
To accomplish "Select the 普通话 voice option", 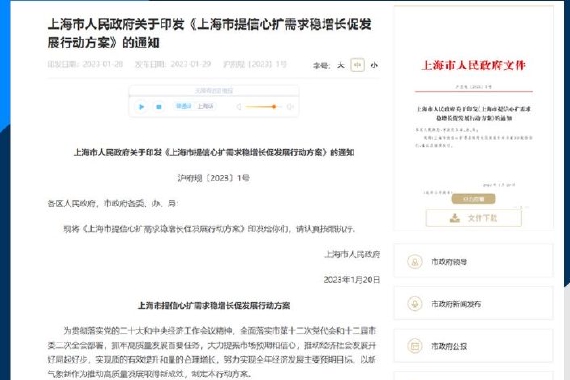I will [184, 106].
